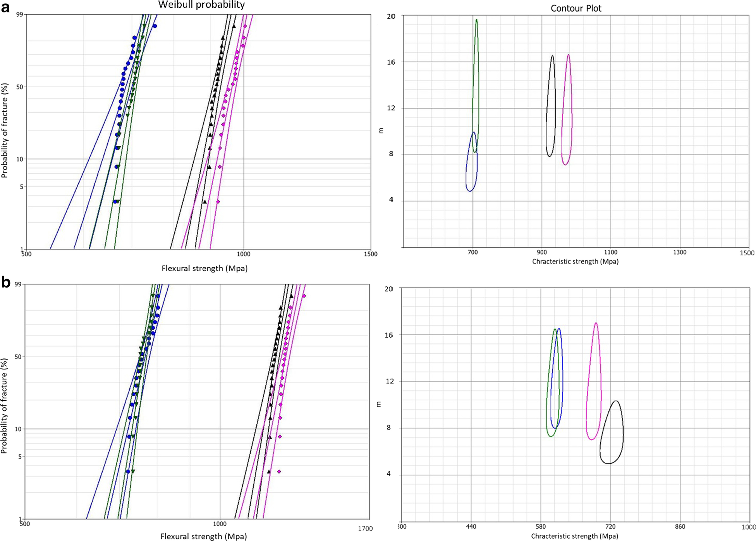Image resolution: width=756 pixels, height=541 pixels.
Task: Click the "50" y-axis tick in panel b
Action: 19,357
